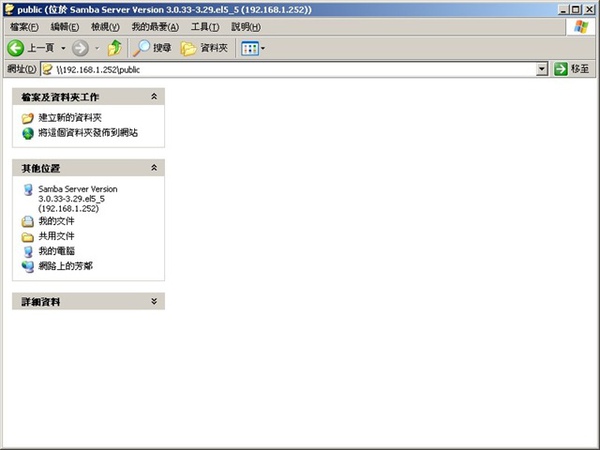This screenshot has height=450, width=600.
Task: Click the globe icon beside 將這個資料夾發佈到網站
Action: (x=28, y=133)
